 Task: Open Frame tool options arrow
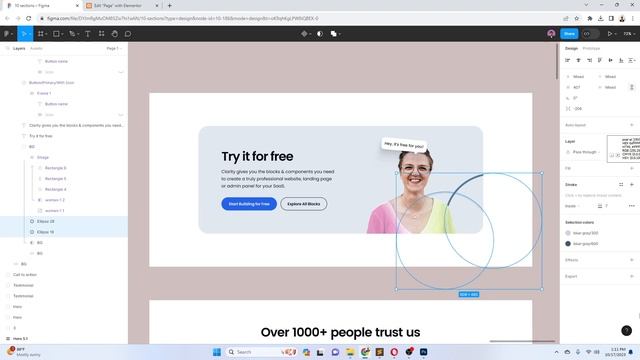pos(46,34)
